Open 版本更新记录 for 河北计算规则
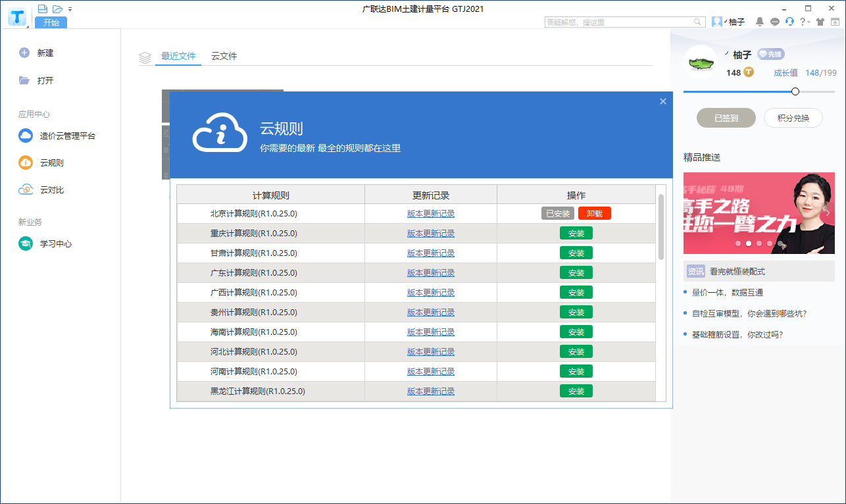 click(x=431, y=351)
